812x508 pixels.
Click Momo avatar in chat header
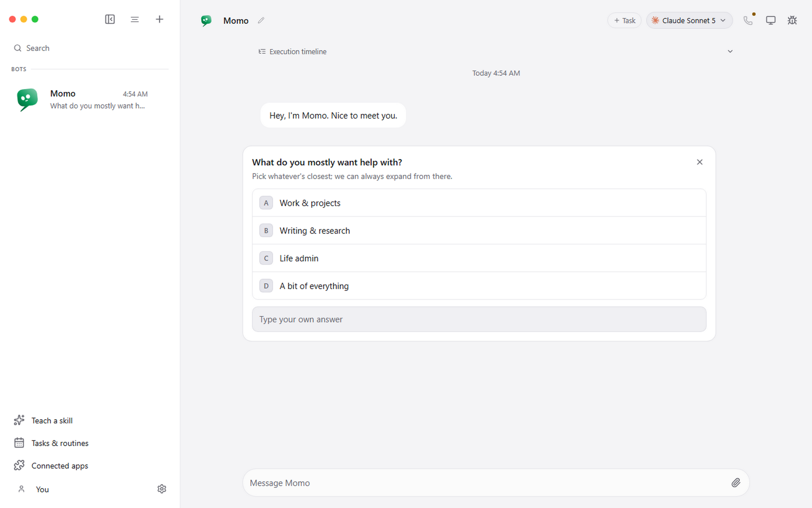click(x=206, y=21)
